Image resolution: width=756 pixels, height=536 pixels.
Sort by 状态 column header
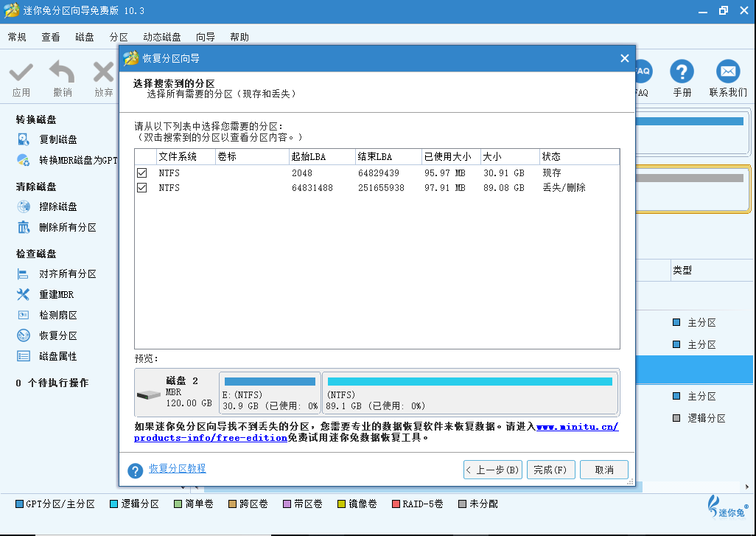[580, 157]
